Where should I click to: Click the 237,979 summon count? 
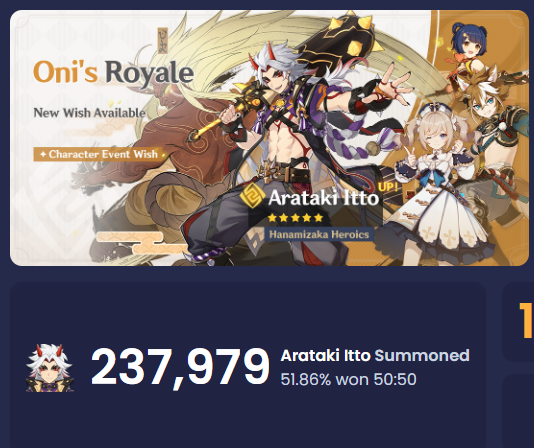pos(180,368)
